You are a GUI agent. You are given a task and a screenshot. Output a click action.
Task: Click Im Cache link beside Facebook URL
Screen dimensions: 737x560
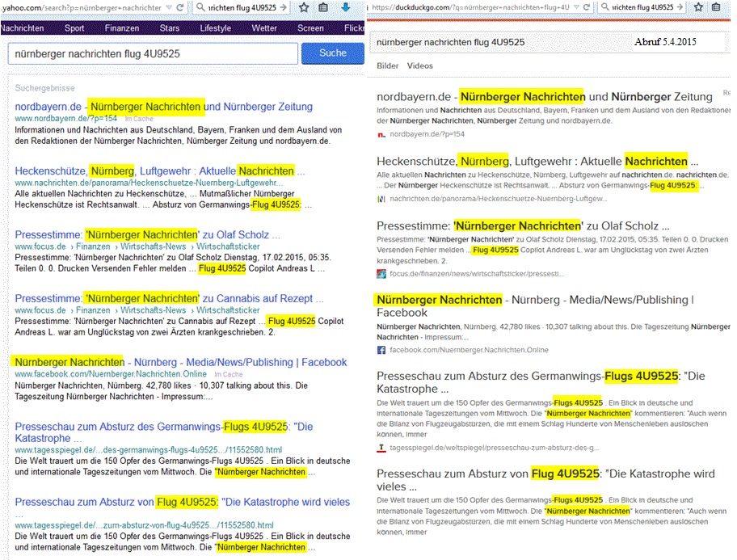[x=229, y=375]
